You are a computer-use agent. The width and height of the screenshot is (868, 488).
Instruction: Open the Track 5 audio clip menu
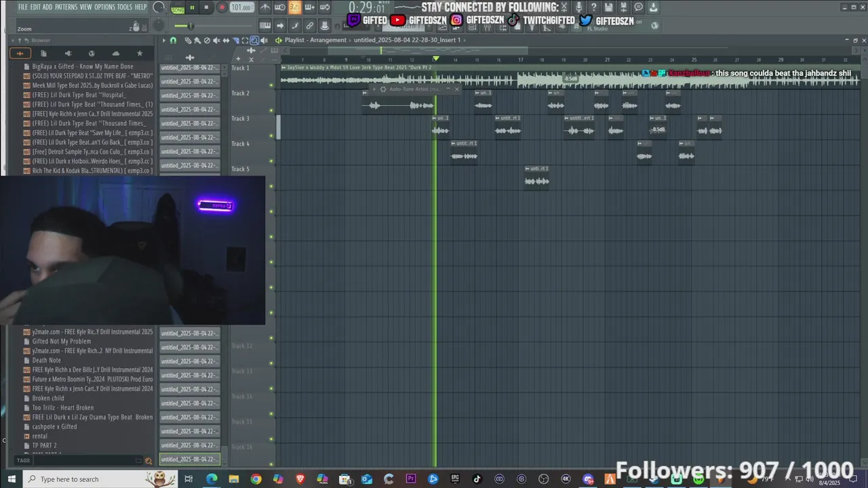pos(528,168)
